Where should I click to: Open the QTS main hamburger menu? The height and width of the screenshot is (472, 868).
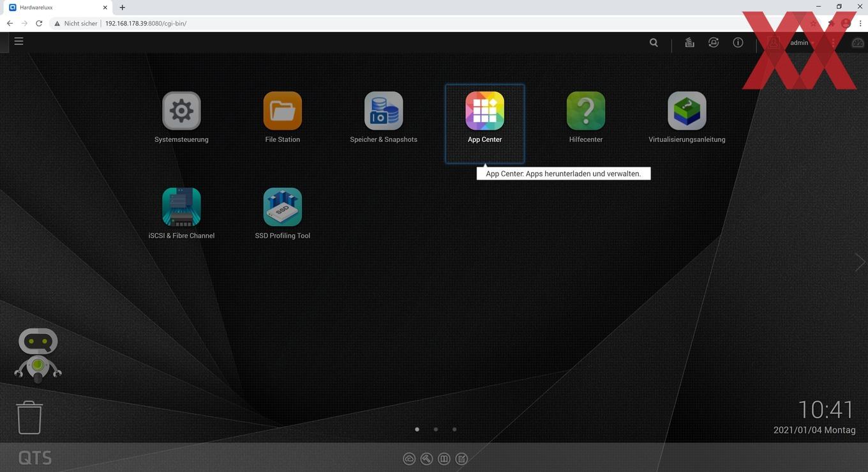[x=19, y=41]
